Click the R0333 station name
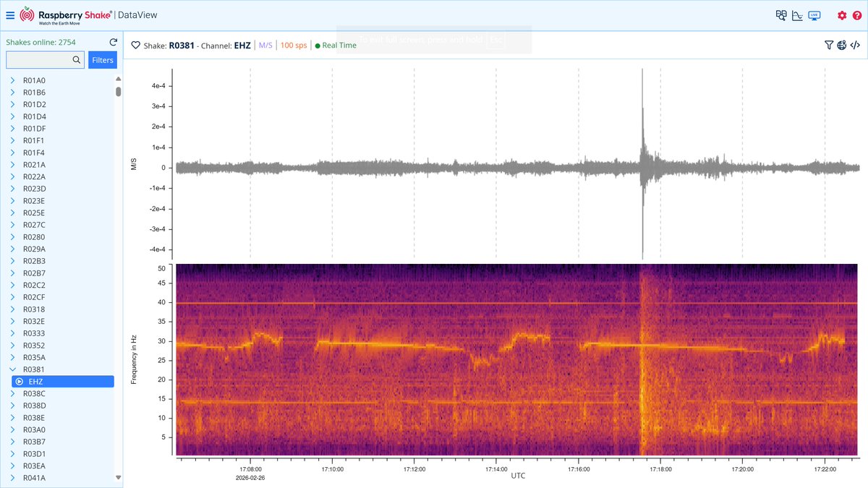This screenshot has height=488, width=868. pos(34,333)
